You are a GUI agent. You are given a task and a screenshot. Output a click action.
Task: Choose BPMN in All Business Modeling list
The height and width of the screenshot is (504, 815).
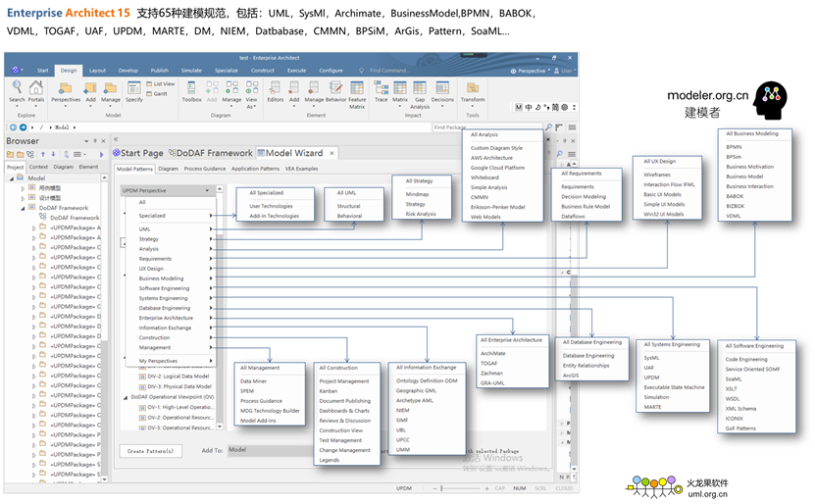[734, 147]
